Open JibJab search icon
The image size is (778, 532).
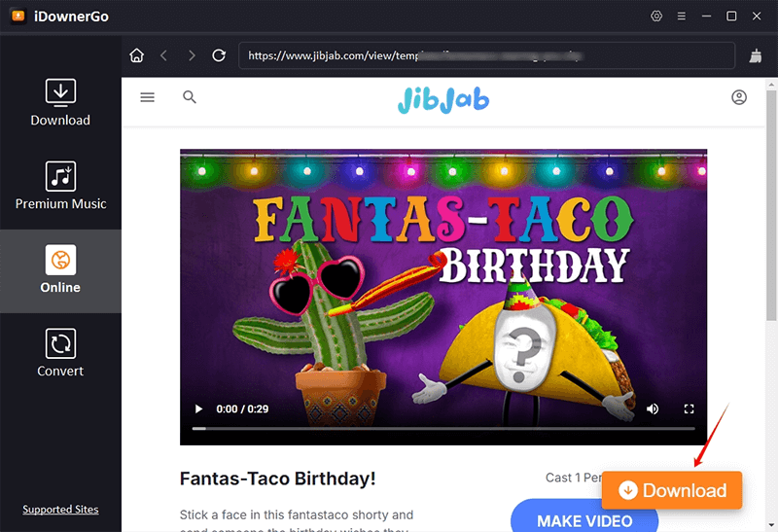[x=190, y=97]
